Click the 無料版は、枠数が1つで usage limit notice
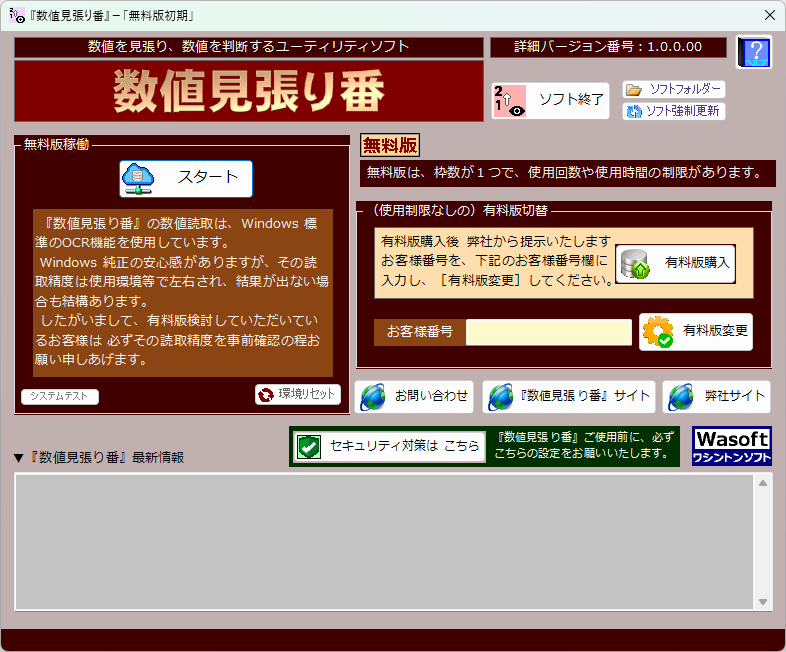Viewport: 786px width, 652px height. pos(568,173)
